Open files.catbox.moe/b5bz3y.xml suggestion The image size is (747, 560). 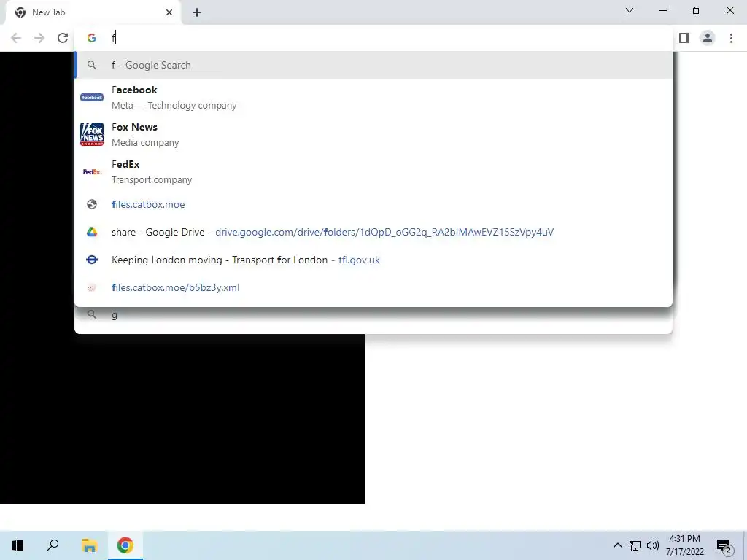[x=373, y=287]
